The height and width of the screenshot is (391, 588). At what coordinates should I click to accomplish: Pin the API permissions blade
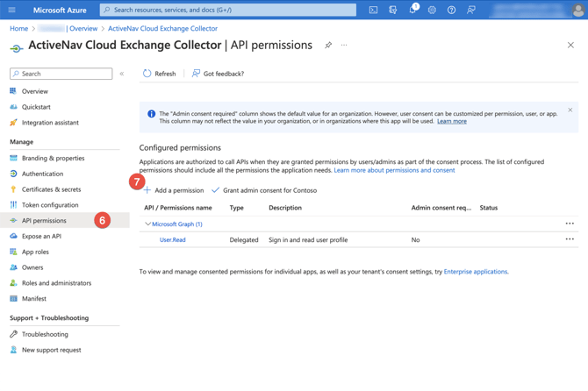[328, 46]
